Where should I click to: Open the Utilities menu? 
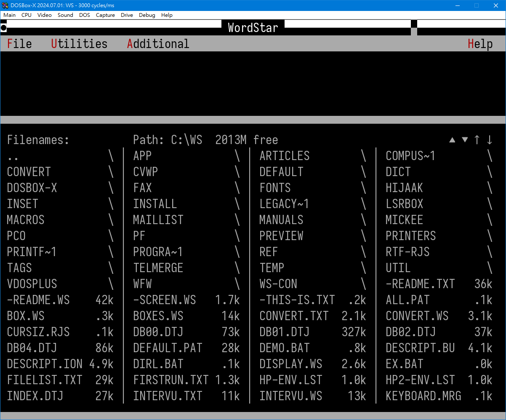[79, 43]
